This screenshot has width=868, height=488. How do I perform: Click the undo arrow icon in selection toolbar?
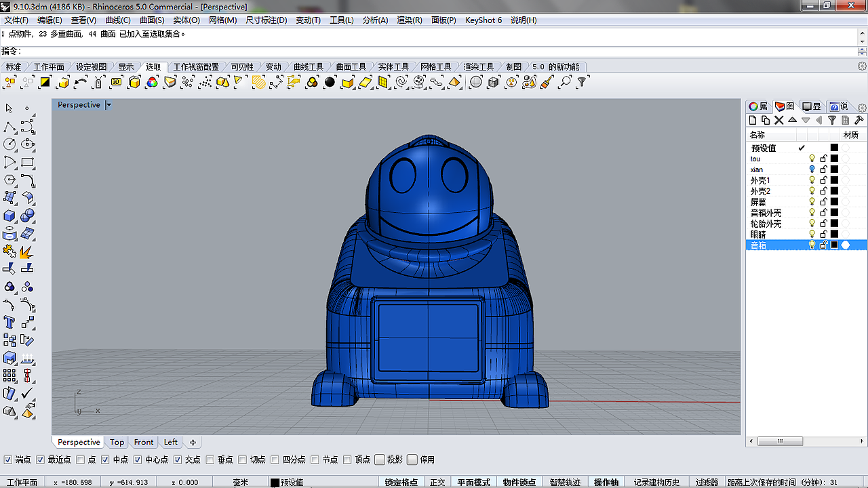click(81, 82)
